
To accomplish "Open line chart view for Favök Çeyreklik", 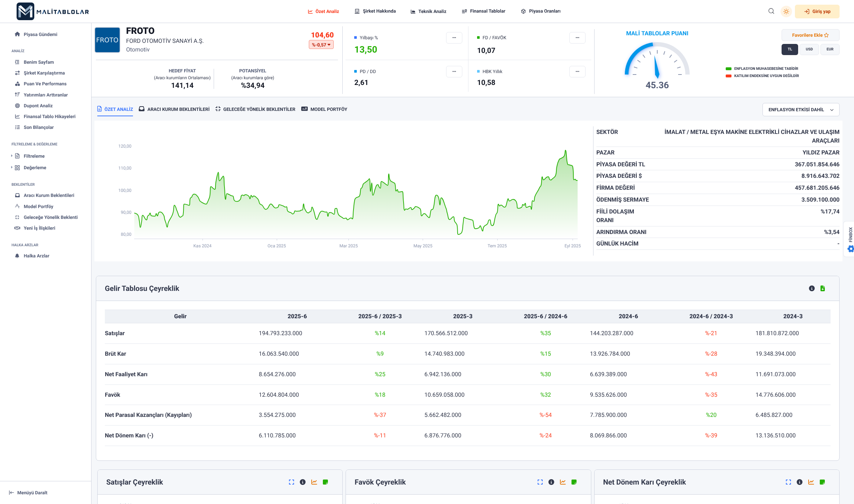I will click(x=562, y=482).
